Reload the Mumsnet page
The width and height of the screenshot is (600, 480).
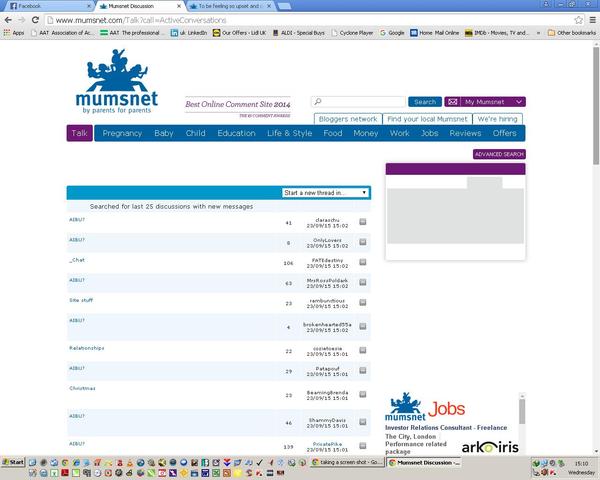(35, 20)
